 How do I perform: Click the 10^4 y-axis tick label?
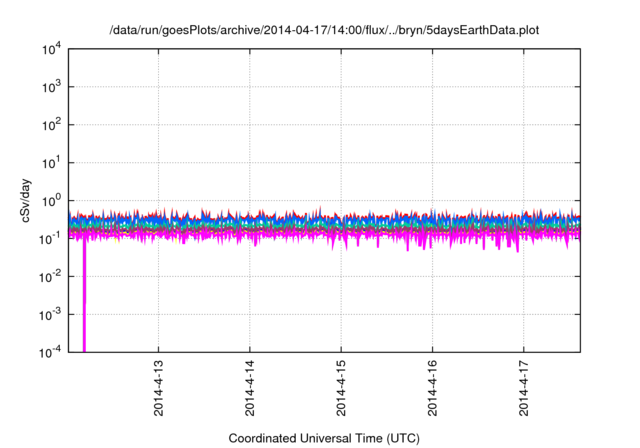51,50
